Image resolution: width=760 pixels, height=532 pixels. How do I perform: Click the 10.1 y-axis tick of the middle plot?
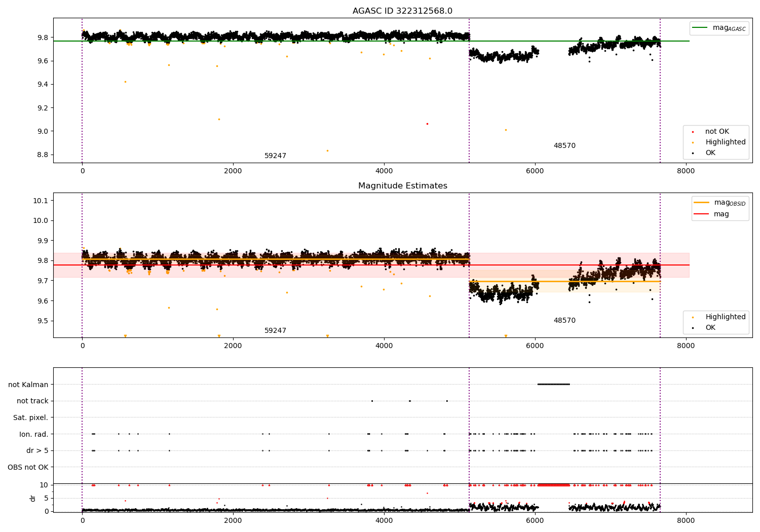[41, 201]
